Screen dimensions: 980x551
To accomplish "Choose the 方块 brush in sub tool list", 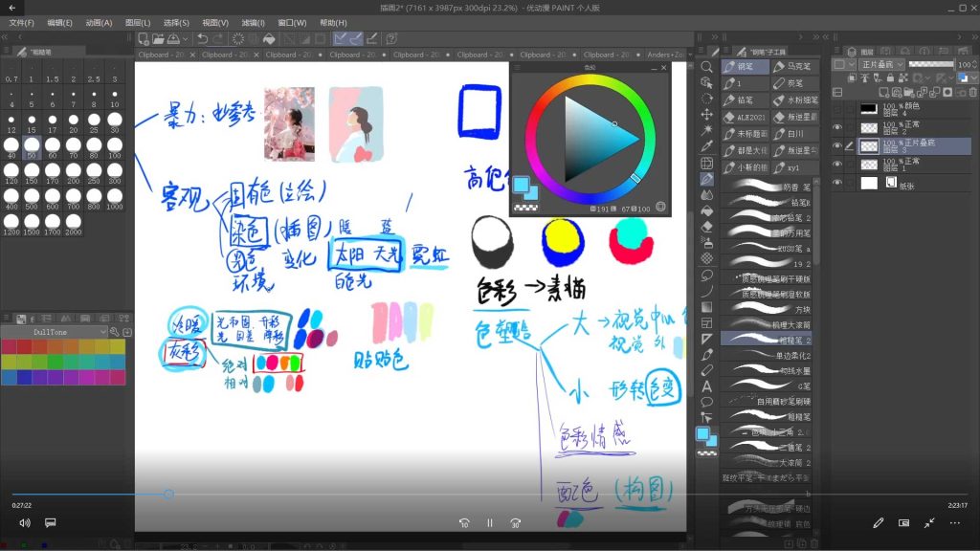I will coord(767,309).
